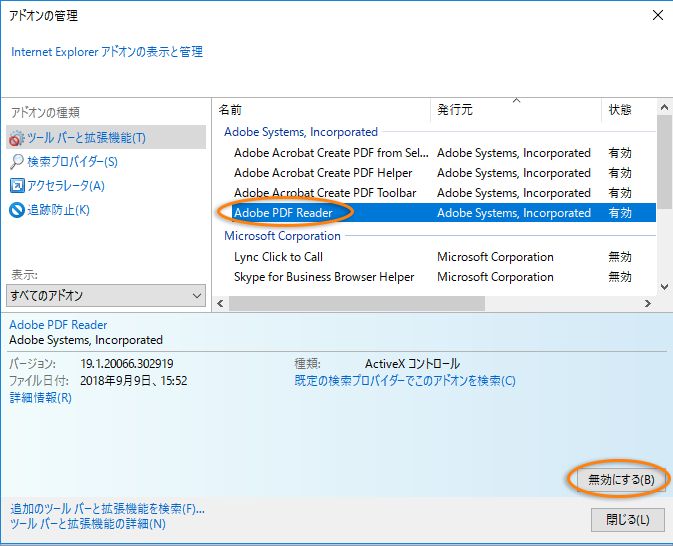Click the horizontal scrollbar right arrow
This screenshot has width=673, height=546.
point(648,303)
